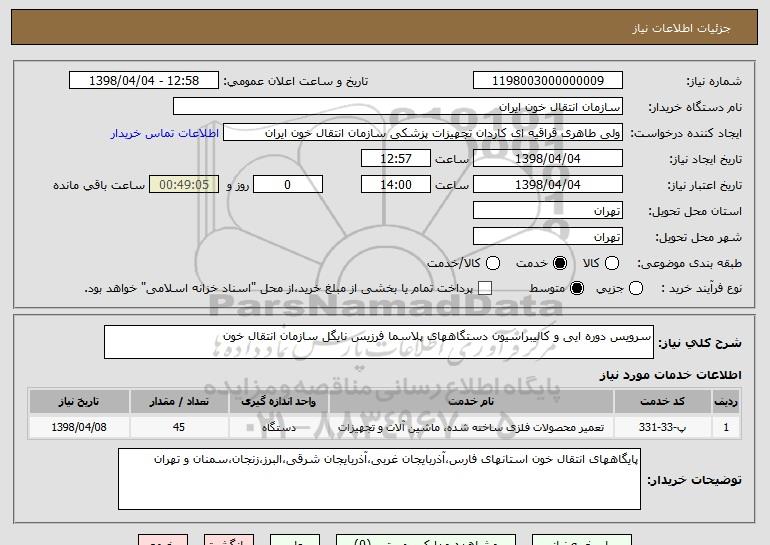
Task: Click the تاریخ ایجاد نیاز label
Action: [x=706, y=160]
